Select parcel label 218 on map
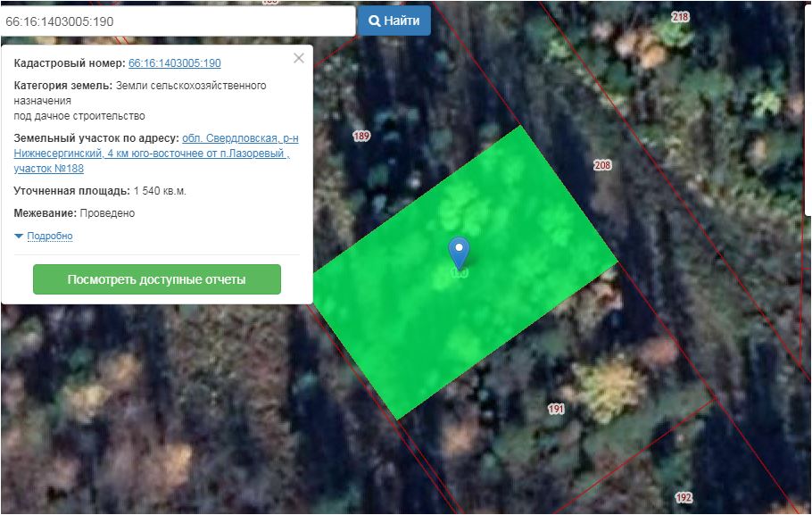The image size is (812, 515). click(x=680, y=17)
